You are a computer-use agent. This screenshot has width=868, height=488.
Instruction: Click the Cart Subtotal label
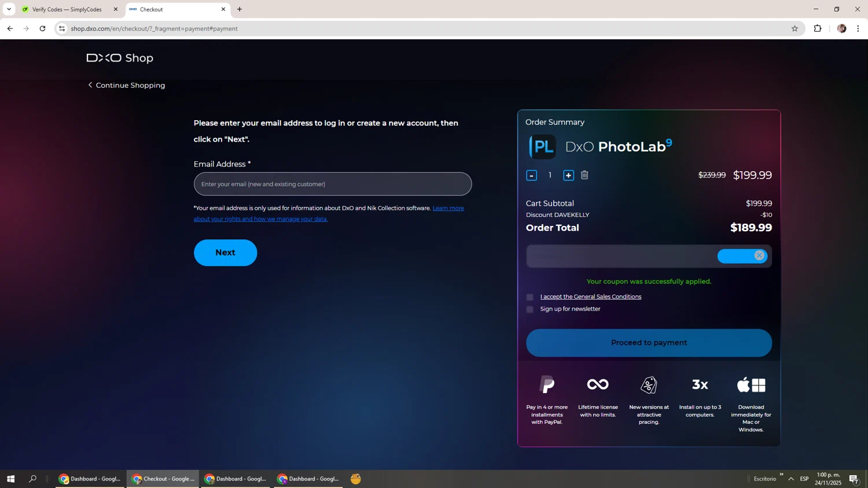click(550, 204)
